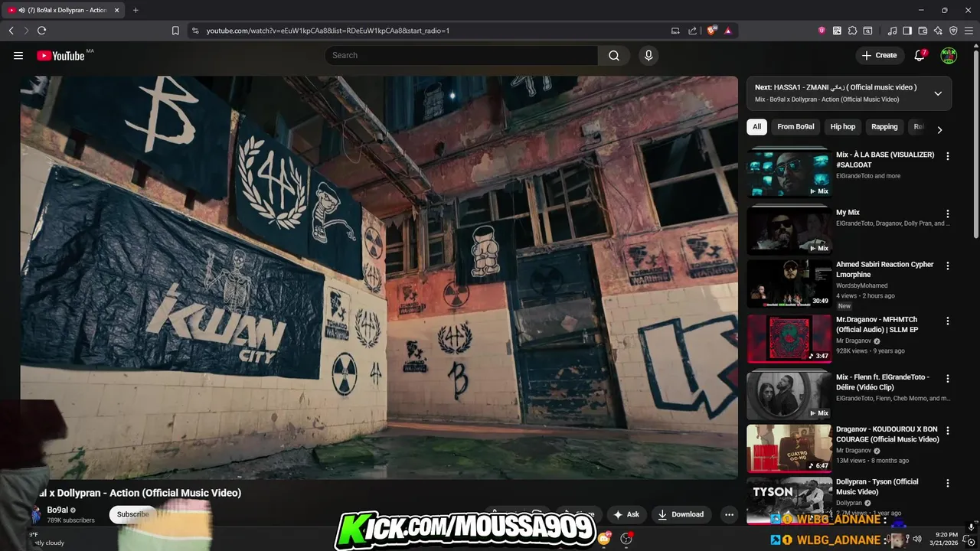980x551 pixels.
Task: Click the Next: HASSA1 - ZMANI title
Action: pyautogui.click(x=835, y=87)
